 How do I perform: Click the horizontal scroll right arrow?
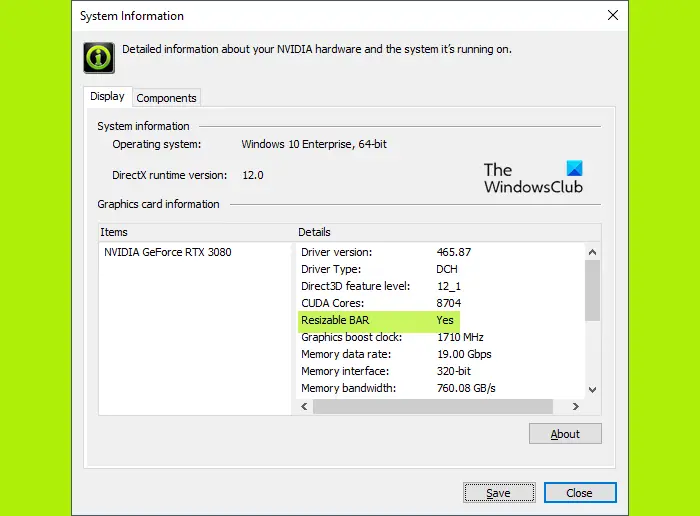pyautogui.click(x=576, y=406)
